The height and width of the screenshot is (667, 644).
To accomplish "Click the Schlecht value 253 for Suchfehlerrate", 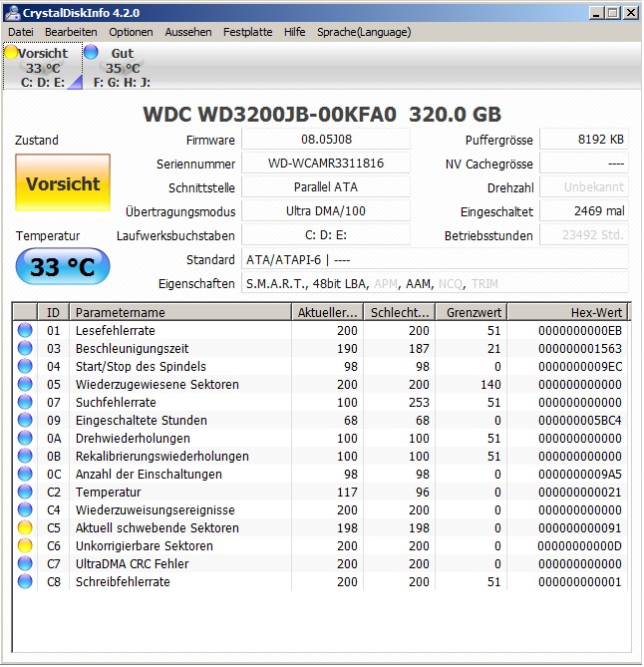I will pos(419,402).
